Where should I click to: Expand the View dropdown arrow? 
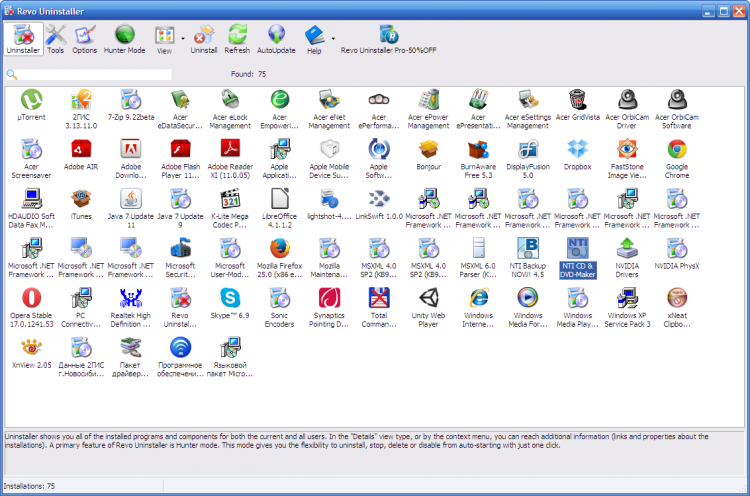pyautogui.click(x=183, y=38)
